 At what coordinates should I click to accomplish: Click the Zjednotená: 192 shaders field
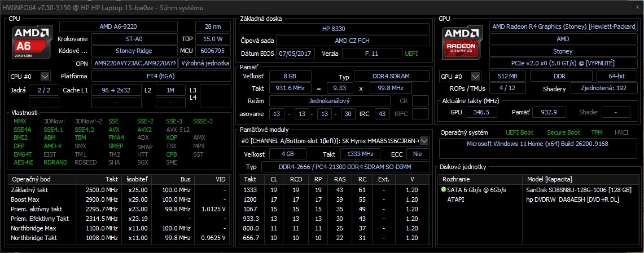[x=604, y=88]
